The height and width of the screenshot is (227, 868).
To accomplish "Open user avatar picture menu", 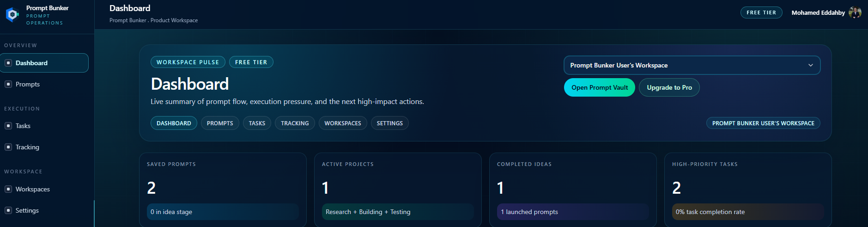I will (x=855, y=12).
